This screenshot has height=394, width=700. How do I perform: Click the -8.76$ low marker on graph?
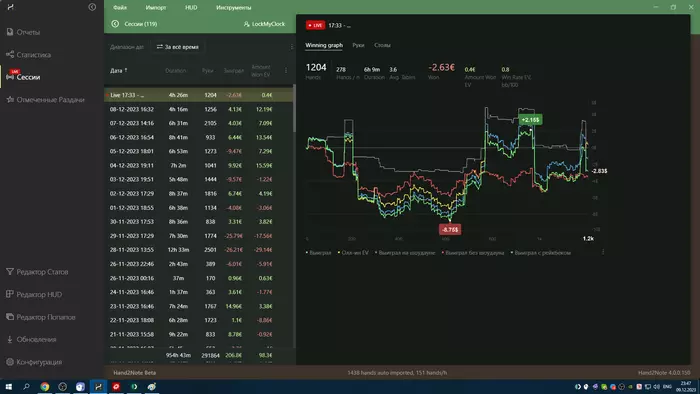450,229
